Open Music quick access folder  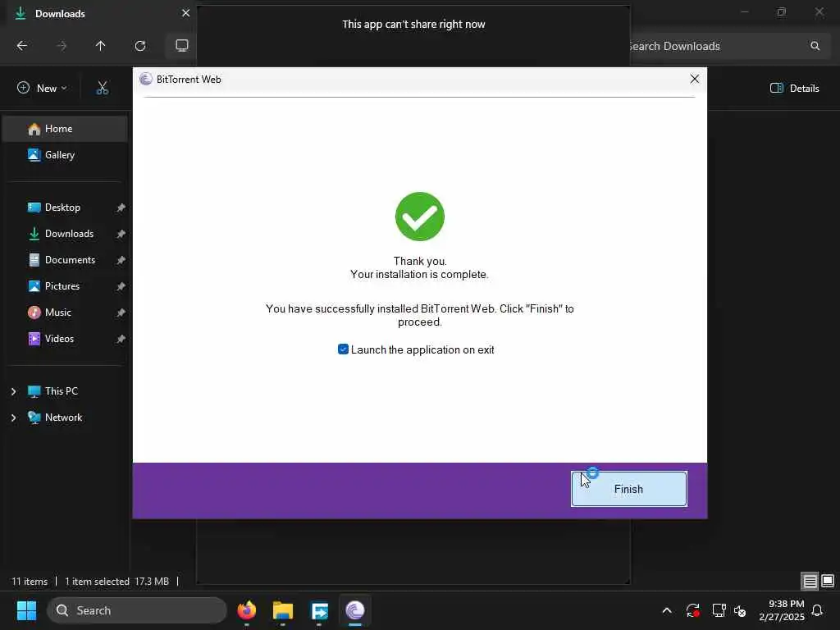[x=66, y=313]
